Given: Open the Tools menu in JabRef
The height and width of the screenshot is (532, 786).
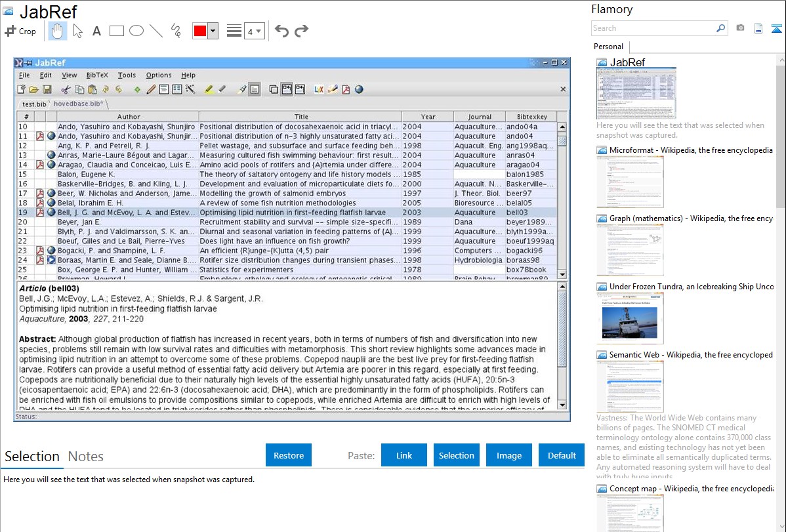Looking at the screenshot, I should [x=127, y=75].
